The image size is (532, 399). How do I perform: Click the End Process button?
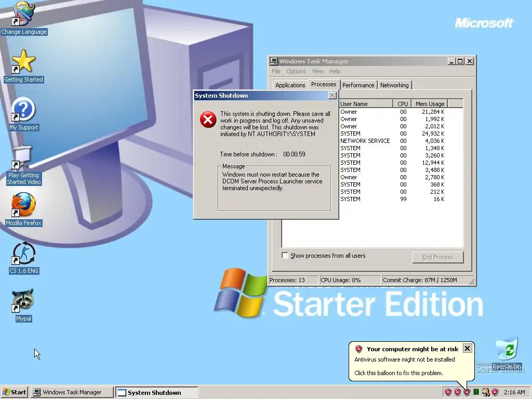(437, 257)
